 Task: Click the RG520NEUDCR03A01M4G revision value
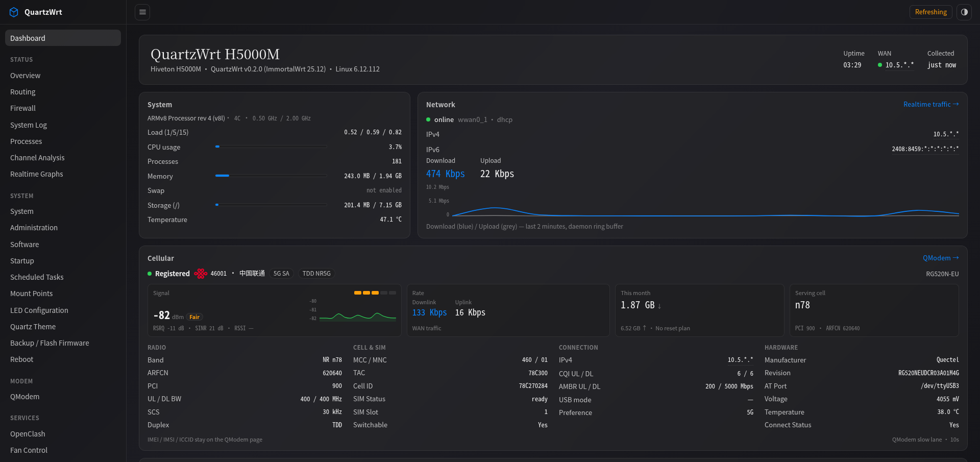[928, 373]
